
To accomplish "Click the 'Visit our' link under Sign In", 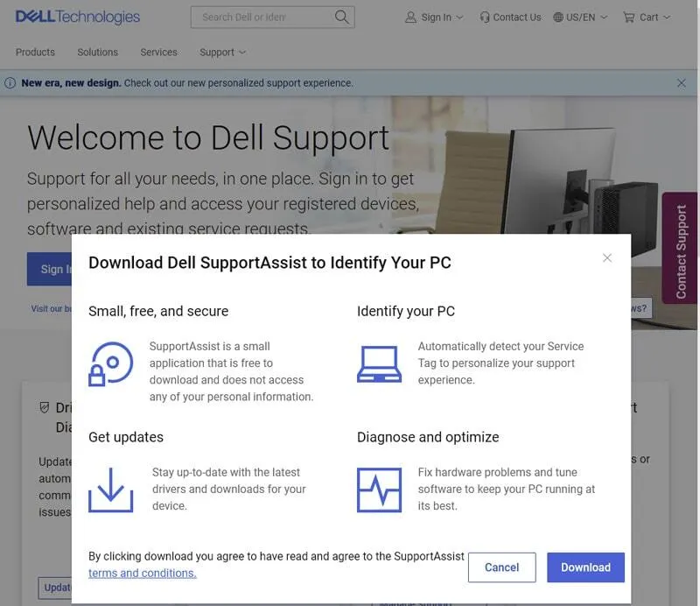I will (51, 308).
